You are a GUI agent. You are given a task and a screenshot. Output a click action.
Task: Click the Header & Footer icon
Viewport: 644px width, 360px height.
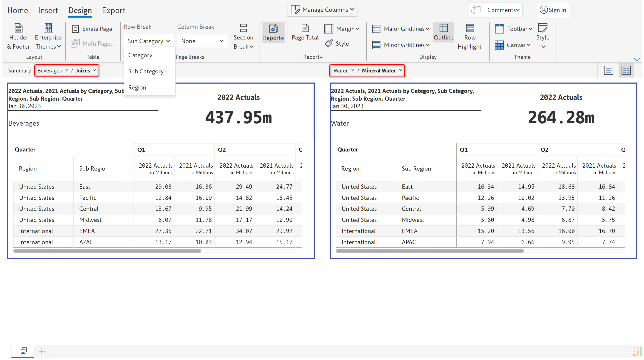tap(18, 28)
